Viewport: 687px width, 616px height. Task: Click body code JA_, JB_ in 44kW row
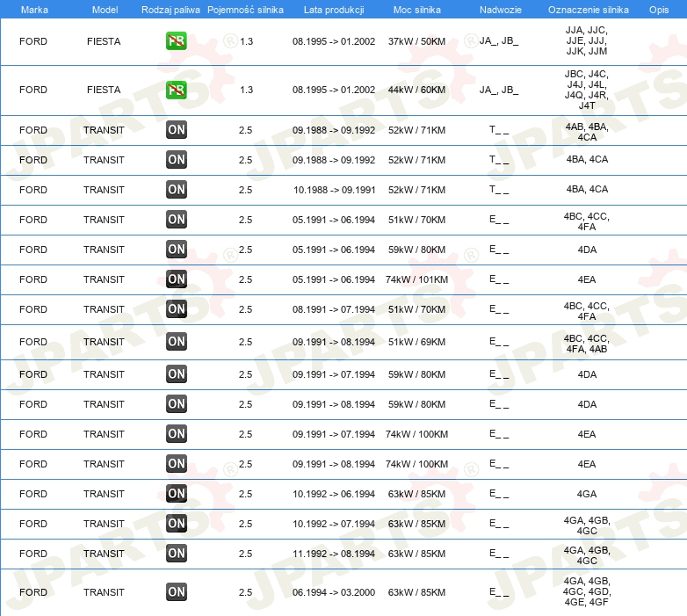[499, 90]
